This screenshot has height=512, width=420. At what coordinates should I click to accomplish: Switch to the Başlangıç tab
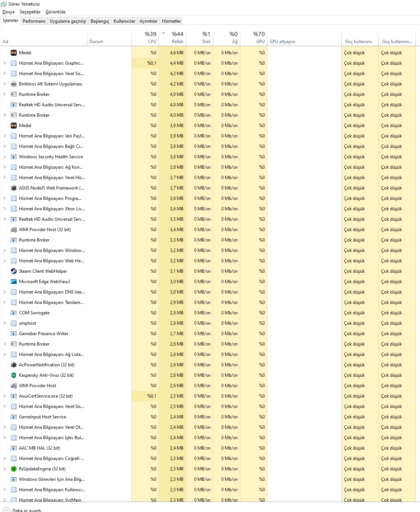[x=100, y=21]
